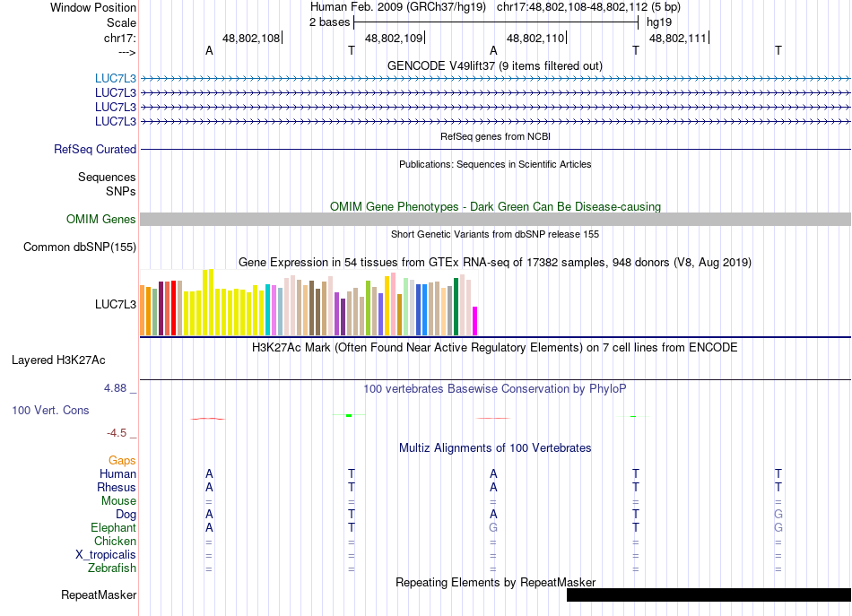Click 'Human Feb. 2009 (GRCh37/hg19)' text
This screenshot has width=852, height=616.
coord(398,7)
